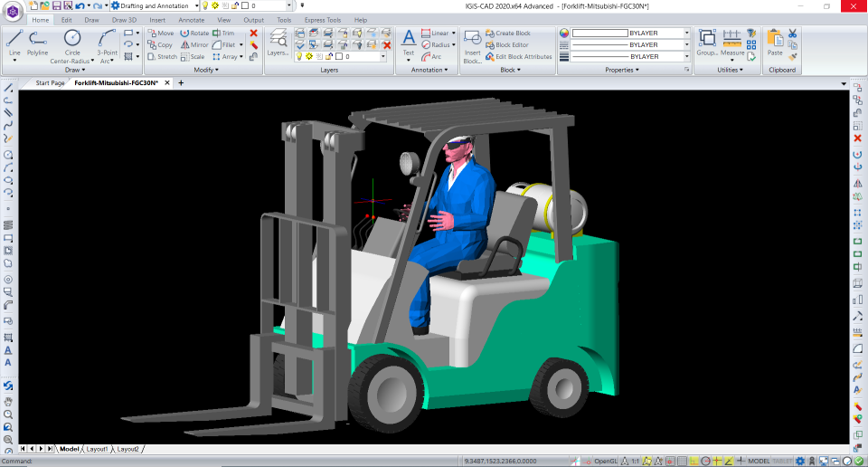868x467 pixels.
Task: Click the Trim tool
Action: [x=223, y=33]
